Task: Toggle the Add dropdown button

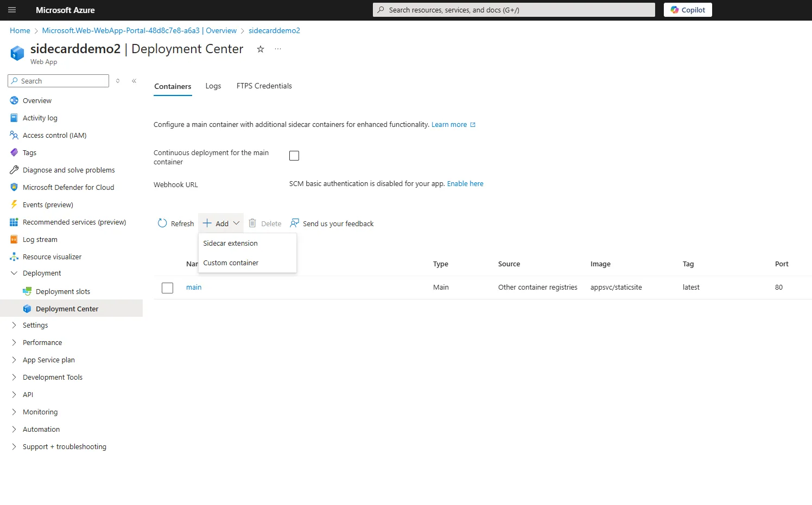Action: coord(221,223)
